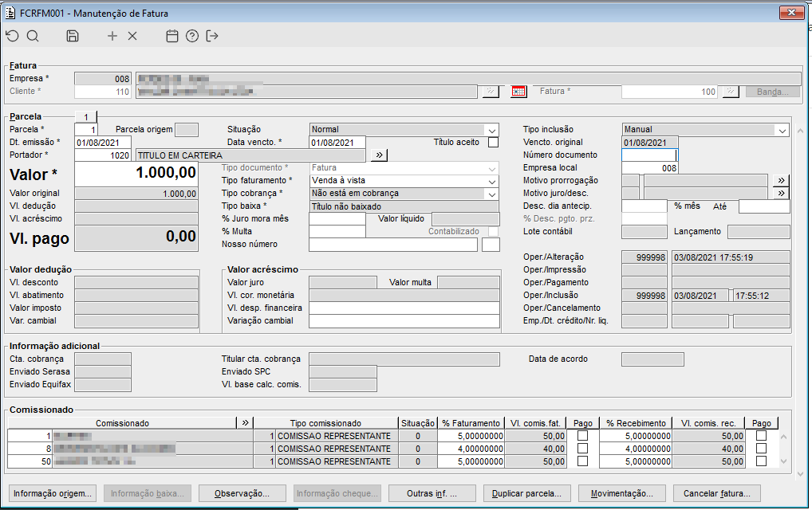Open help question mark icon
This screenshot has width=812, height=510.
click(x=191, y=36)
